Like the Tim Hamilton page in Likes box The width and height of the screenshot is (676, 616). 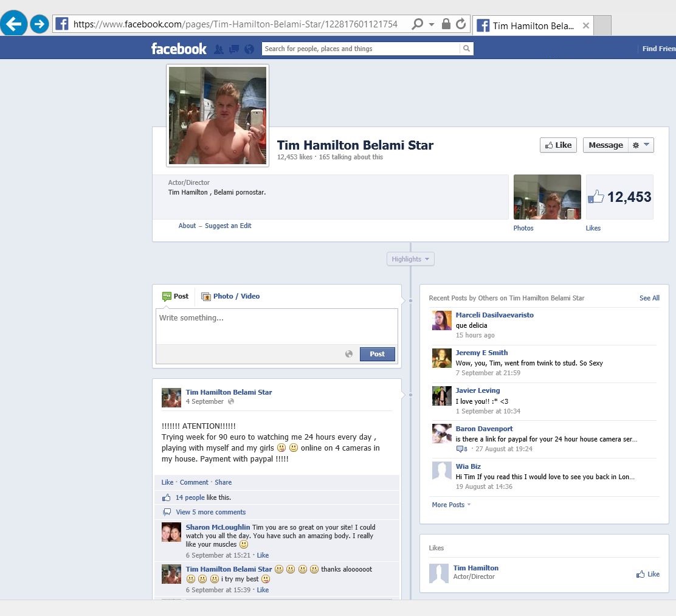coord(648,574)
